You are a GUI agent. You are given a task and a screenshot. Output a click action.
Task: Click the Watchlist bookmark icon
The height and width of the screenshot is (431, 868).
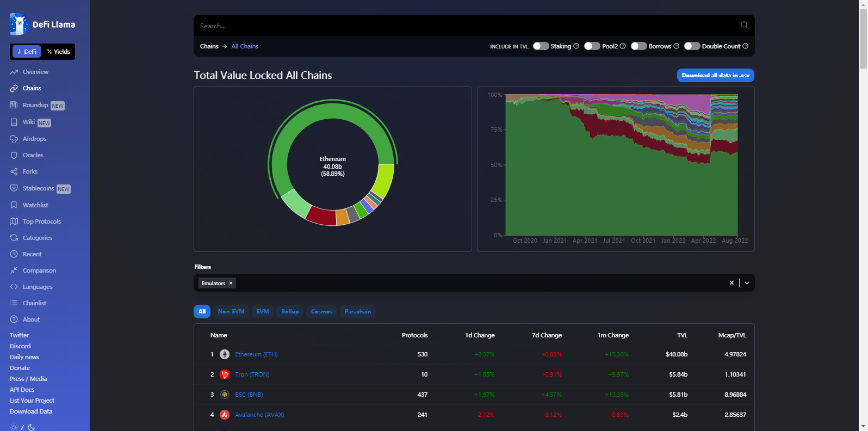click(14, 205)
